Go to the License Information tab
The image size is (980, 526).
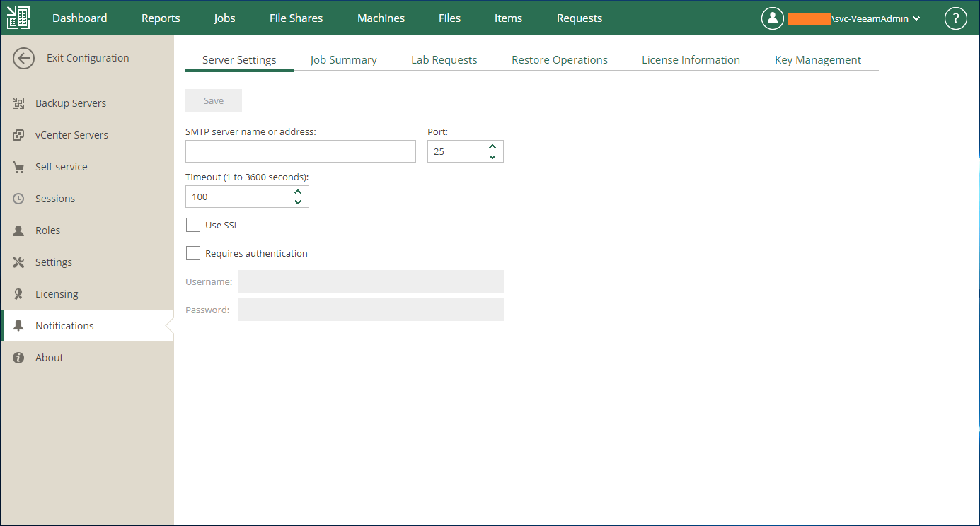tap(691, 60)
